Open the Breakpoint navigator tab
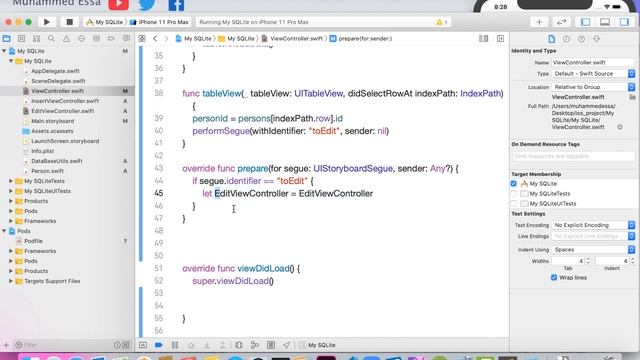Image resolution: width=640 pixels, height=360 pixels. [x=111, y=38]
